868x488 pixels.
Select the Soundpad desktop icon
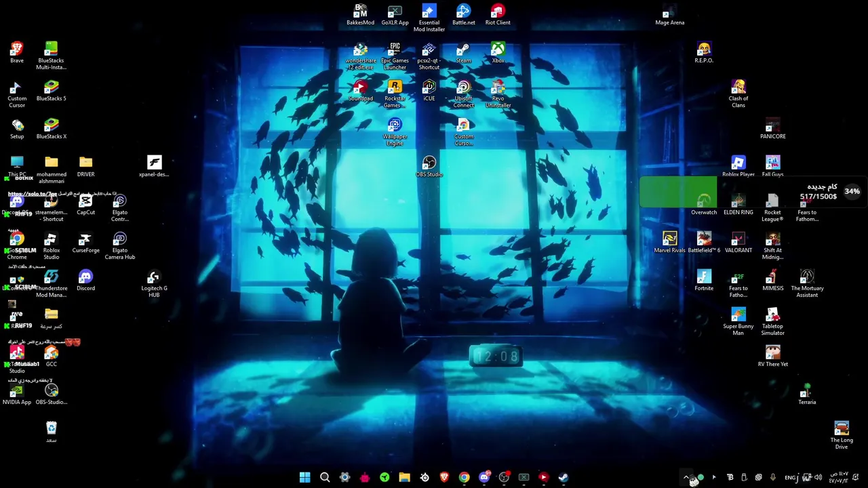coord(360,91)
